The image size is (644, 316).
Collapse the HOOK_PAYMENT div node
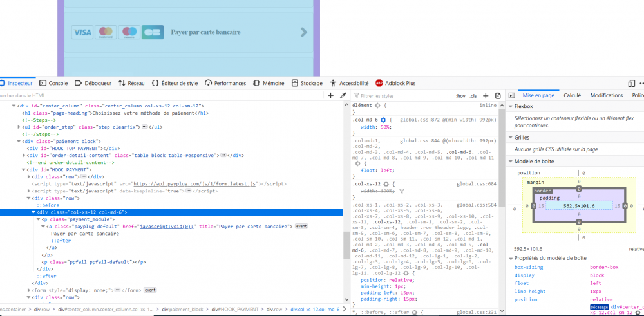pos(24,170)
